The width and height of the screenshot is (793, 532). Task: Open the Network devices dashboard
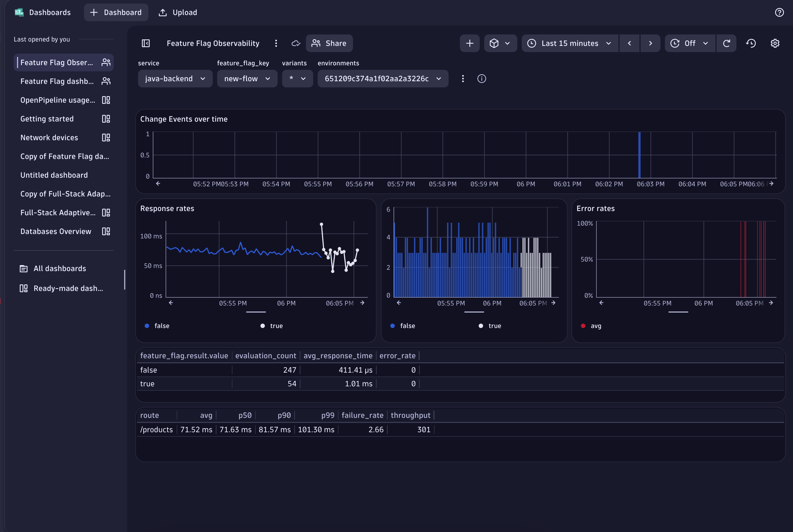point(49,137)
